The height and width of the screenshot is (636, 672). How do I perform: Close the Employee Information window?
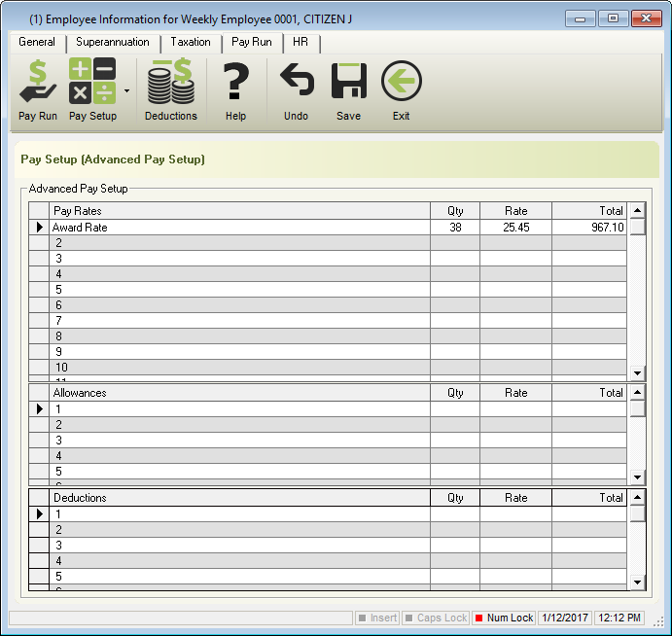(x=647, y=18)
